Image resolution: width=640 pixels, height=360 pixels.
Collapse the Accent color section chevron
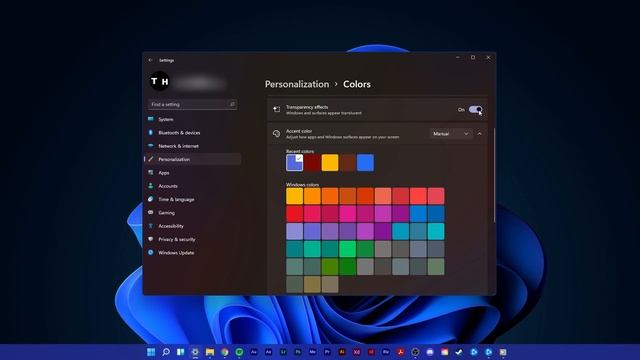[x=480, y=134]
